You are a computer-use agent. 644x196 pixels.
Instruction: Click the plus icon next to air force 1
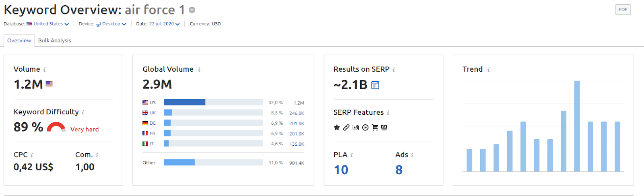(x=192, y=10)
